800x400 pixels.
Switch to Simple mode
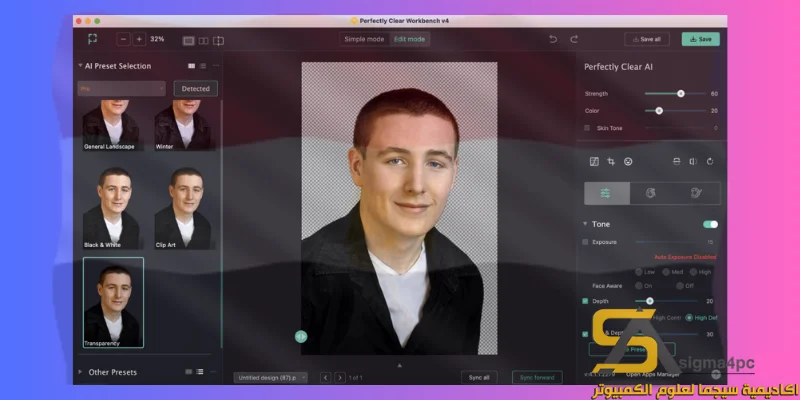point(364,39)
